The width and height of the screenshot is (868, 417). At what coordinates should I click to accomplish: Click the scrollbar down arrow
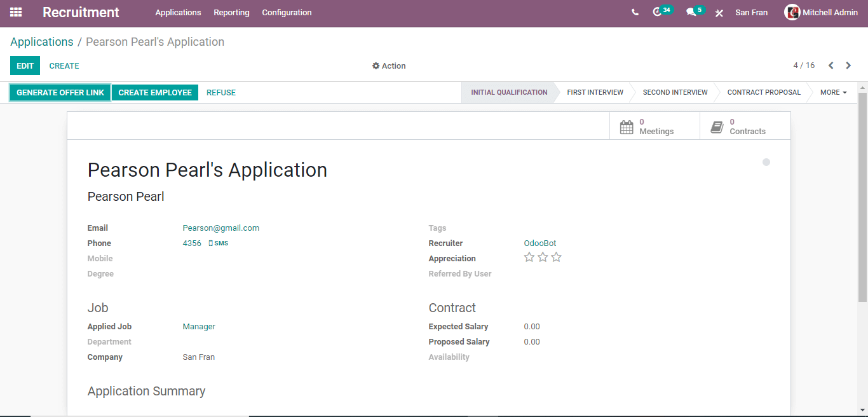[x=862, y=411]
